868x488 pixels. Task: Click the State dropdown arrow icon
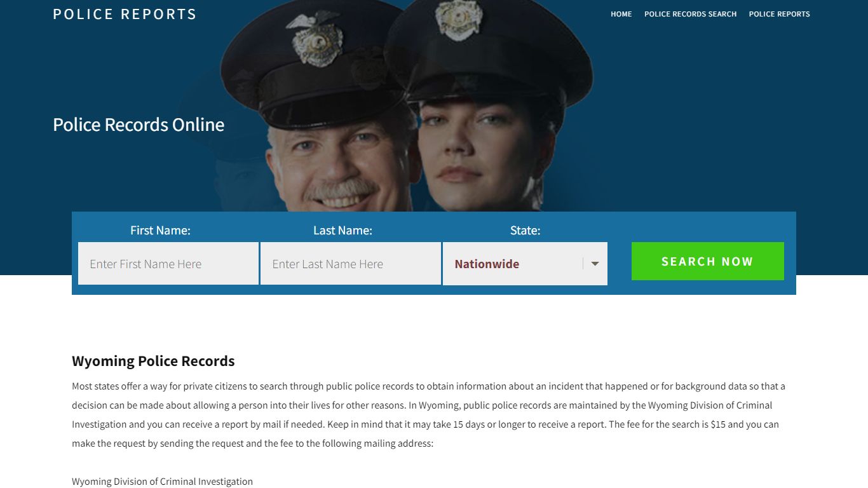click(x=595, y=264)
